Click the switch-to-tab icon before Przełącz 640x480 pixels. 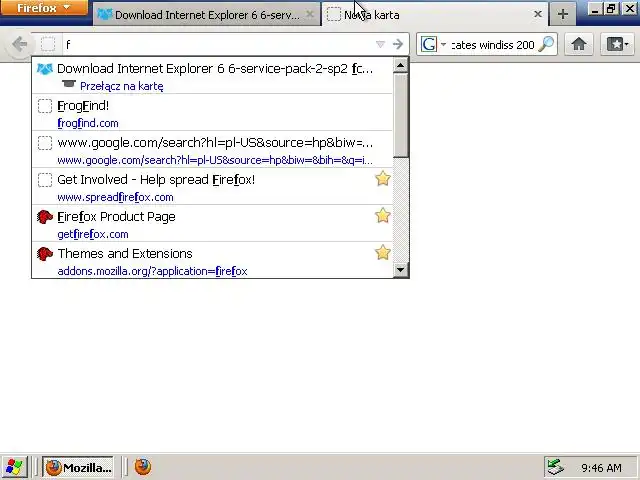coord(69,84)
